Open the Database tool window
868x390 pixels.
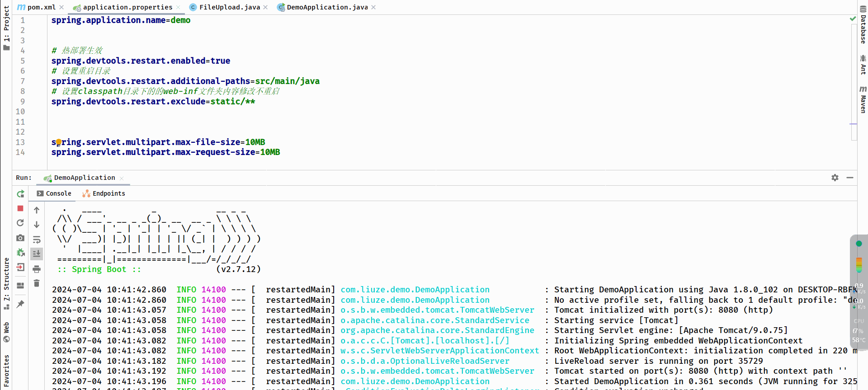863,25
